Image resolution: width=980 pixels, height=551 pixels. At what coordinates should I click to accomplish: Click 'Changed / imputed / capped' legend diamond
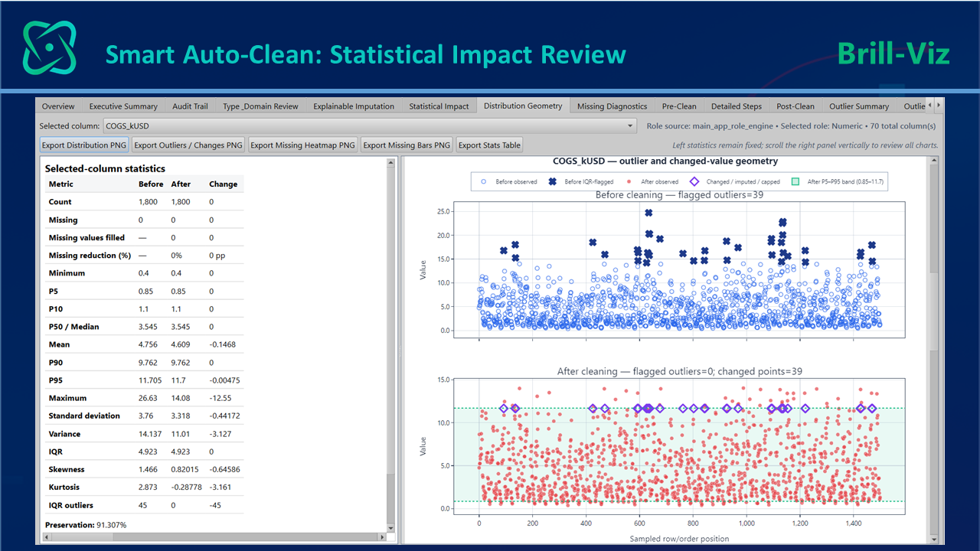point(694,182)
